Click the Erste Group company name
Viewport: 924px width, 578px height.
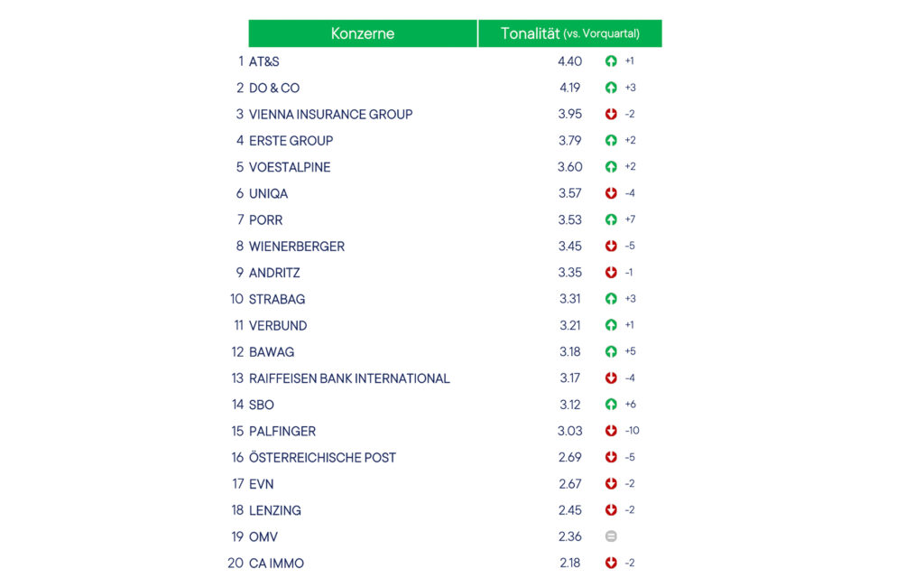pyautogui.click(x=291, y=140)
